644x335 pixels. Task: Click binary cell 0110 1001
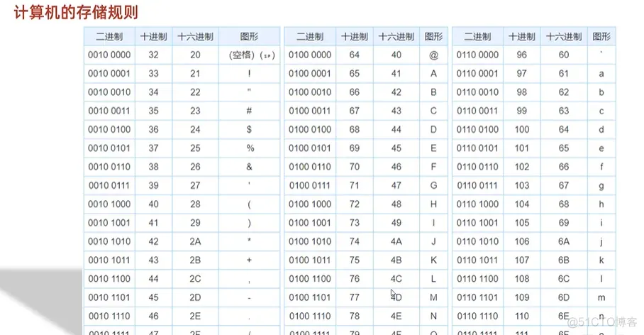[477, 223]
